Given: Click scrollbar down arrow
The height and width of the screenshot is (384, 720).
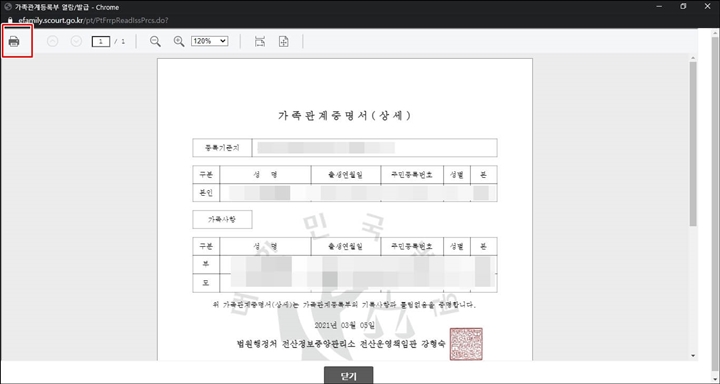Looking at the screenshot, I should (693, 356).
